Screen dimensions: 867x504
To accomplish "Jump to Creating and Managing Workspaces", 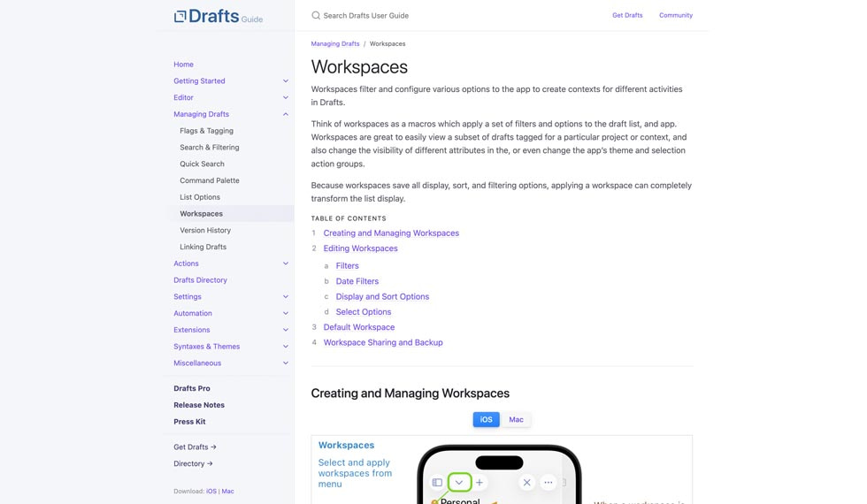I will click(x=391, y=233).
